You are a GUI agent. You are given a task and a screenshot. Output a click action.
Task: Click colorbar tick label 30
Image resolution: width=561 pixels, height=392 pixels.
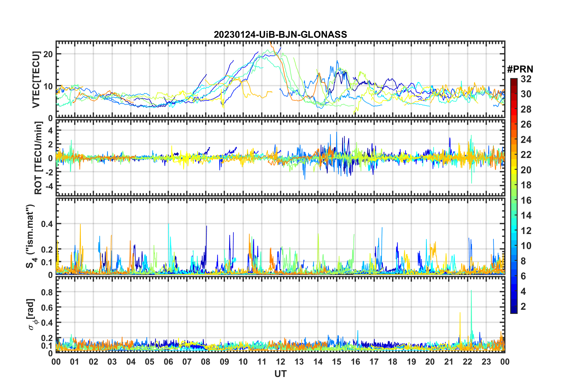tap(526, 94)
